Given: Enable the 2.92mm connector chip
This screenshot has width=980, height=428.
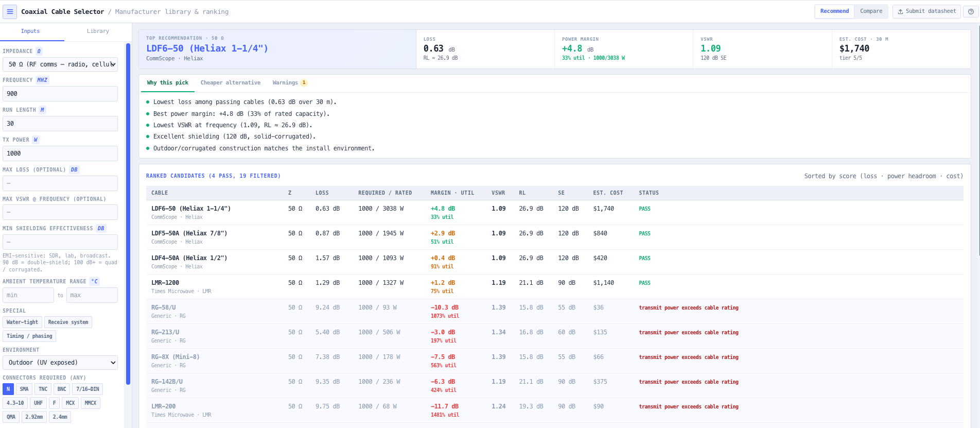Looking at the screenshot, I should [x=34, y=417].
